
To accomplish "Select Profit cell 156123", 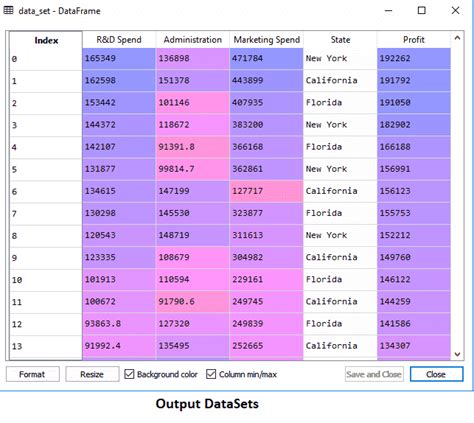I will pyautogui.click(x=414, y=191).
